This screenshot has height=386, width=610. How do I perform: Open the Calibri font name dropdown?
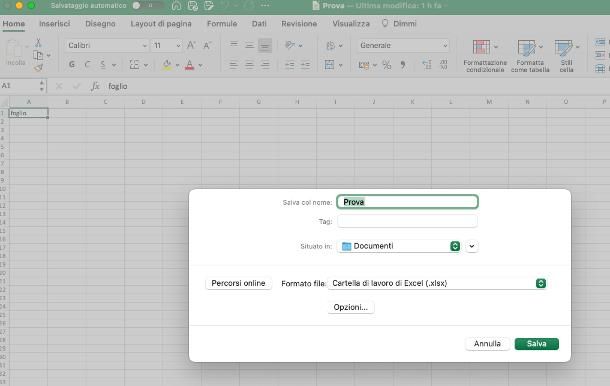coord(107,46)
